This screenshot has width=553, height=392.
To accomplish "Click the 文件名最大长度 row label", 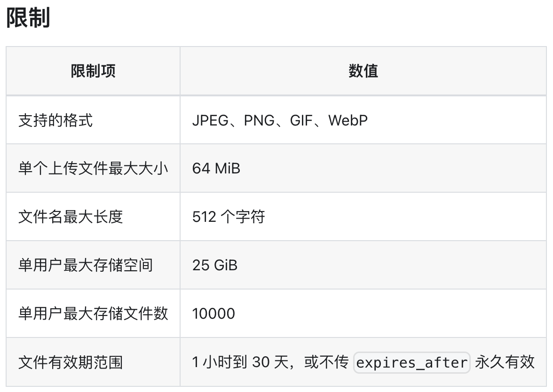I will coord(71,216).
